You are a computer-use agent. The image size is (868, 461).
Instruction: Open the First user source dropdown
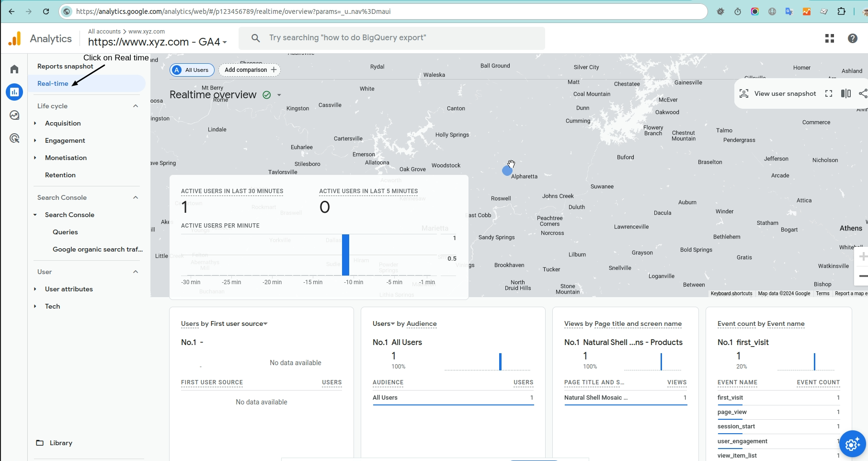click(x=265, y=324)
